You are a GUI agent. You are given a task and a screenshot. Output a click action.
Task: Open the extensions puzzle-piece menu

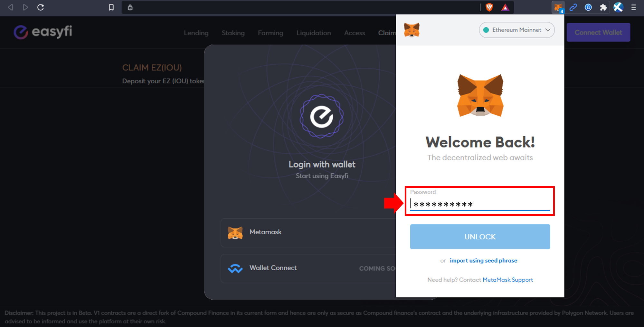603,7
